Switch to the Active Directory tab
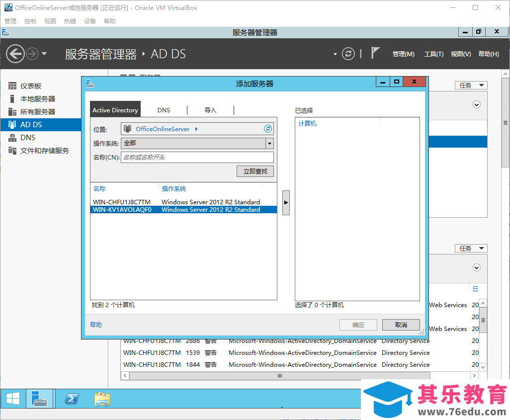The height and width of the screenshot is (420, 510). pos(115,110)
